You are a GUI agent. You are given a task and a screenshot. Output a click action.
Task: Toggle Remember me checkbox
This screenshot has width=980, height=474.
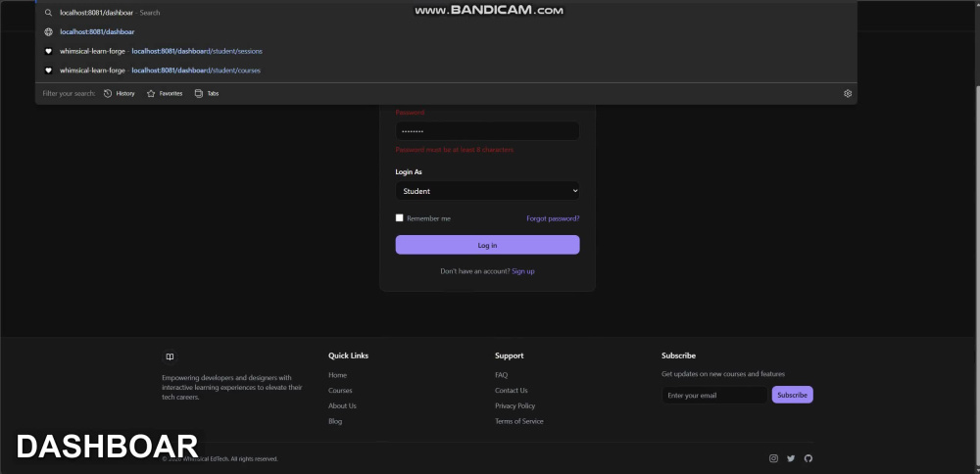pyautogui.click(x=400, y=218)
